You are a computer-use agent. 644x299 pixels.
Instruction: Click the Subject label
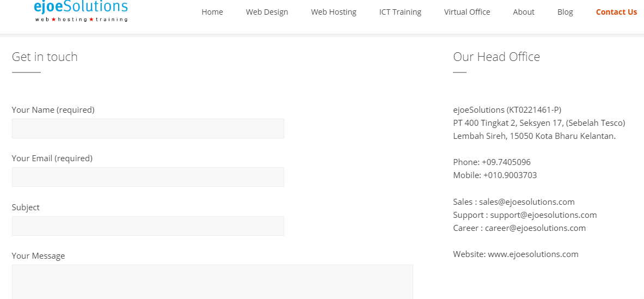[x=26, y=208]
